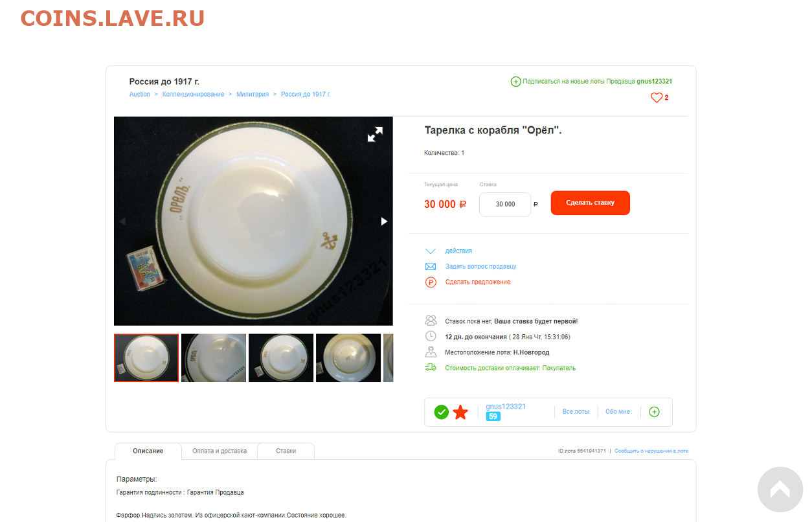812x522 pixels.
Task: Open the Оплата и доставка tab
Action: tap(220, 451)
